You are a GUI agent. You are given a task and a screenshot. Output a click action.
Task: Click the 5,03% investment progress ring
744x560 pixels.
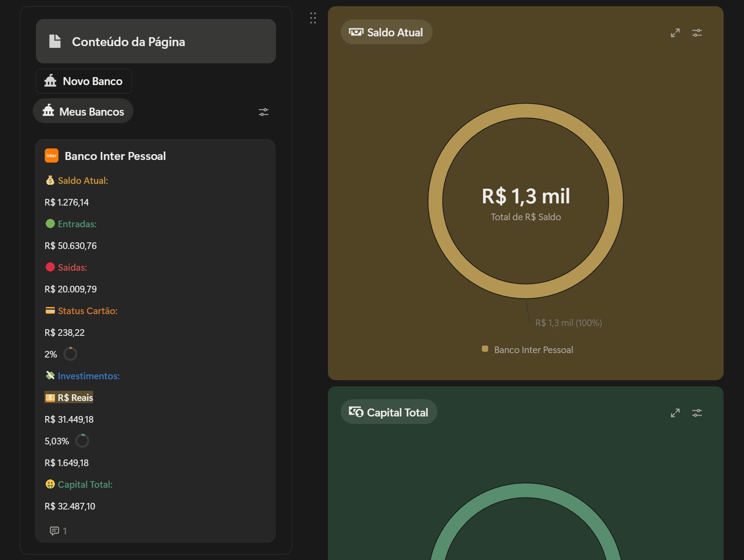click(x=82, y=441)
